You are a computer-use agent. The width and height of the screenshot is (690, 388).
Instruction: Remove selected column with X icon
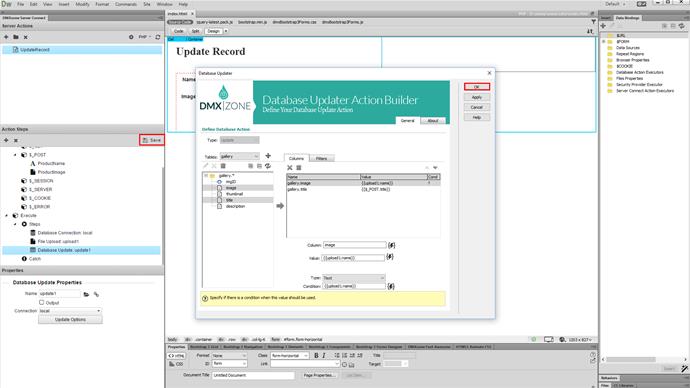pyautogui.click(x=290, y=168)
